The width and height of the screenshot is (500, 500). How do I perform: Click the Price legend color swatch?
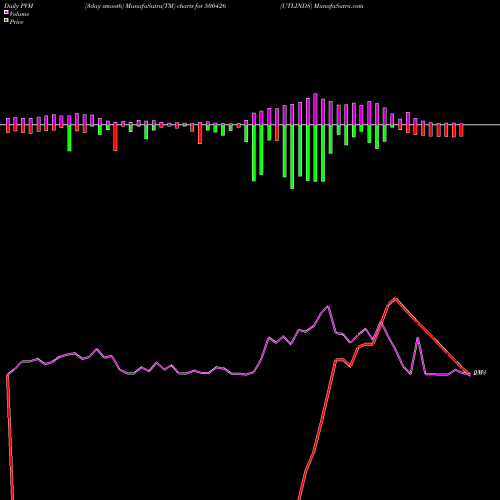pyautogui.click(x=6, y=21)
